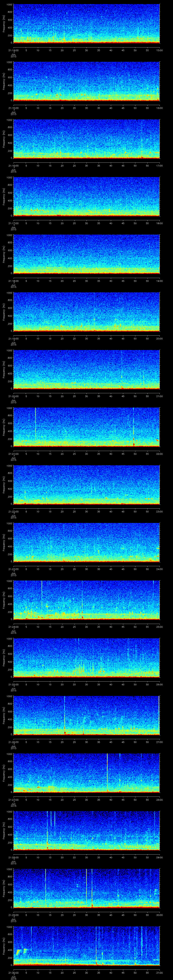Click the Frequency (Hz) axis label of 21:14:00 panel
The height and width of the screenshot is (980, 173).
4,24
